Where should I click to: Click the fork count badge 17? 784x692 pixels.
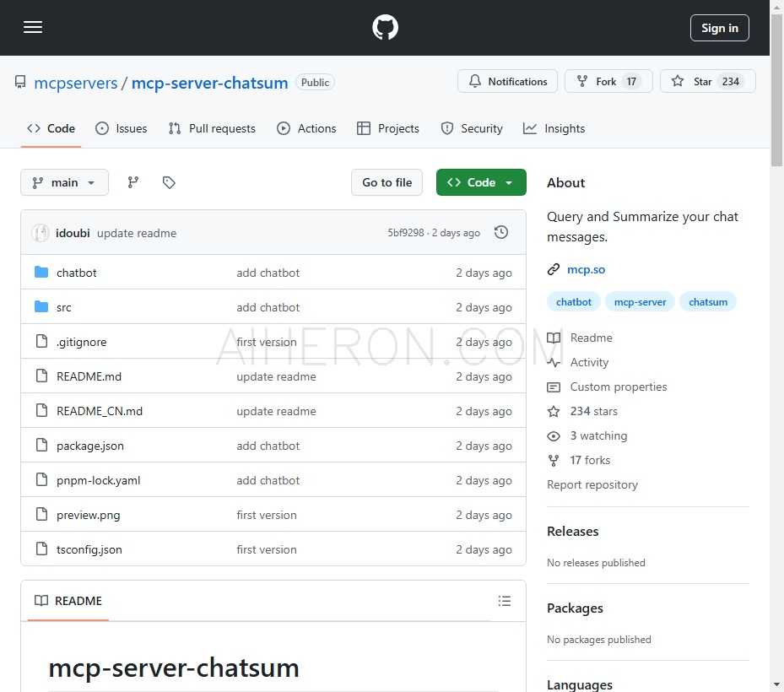631,82
